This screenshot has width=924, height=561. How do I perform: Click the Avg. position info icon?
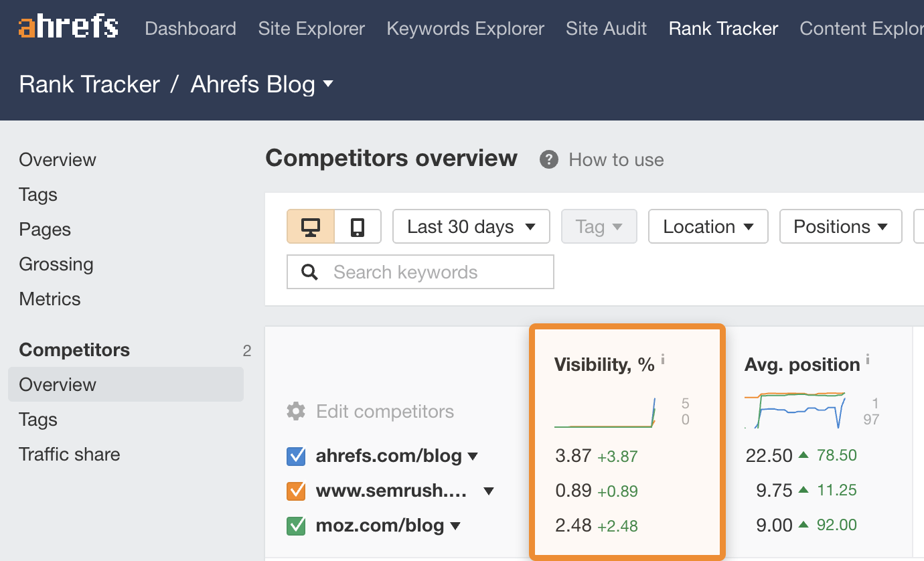coord(868,359)
